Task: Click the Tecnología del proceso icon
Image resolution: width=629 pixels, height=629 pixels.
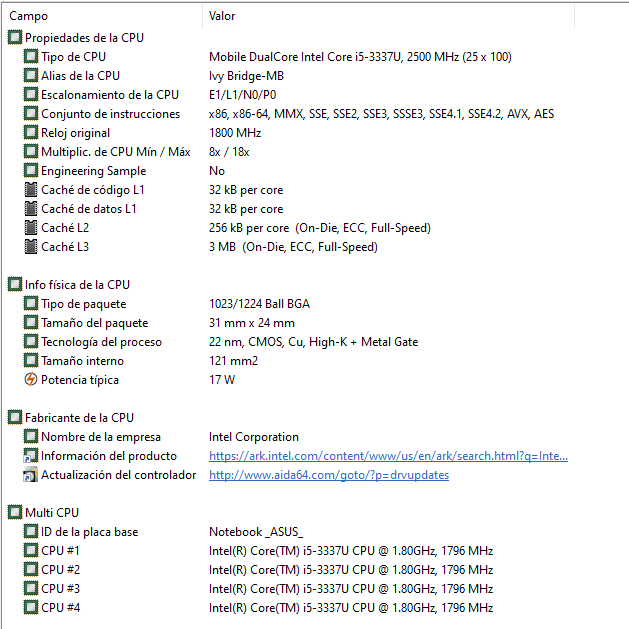Action: click(x=31, y=342)
